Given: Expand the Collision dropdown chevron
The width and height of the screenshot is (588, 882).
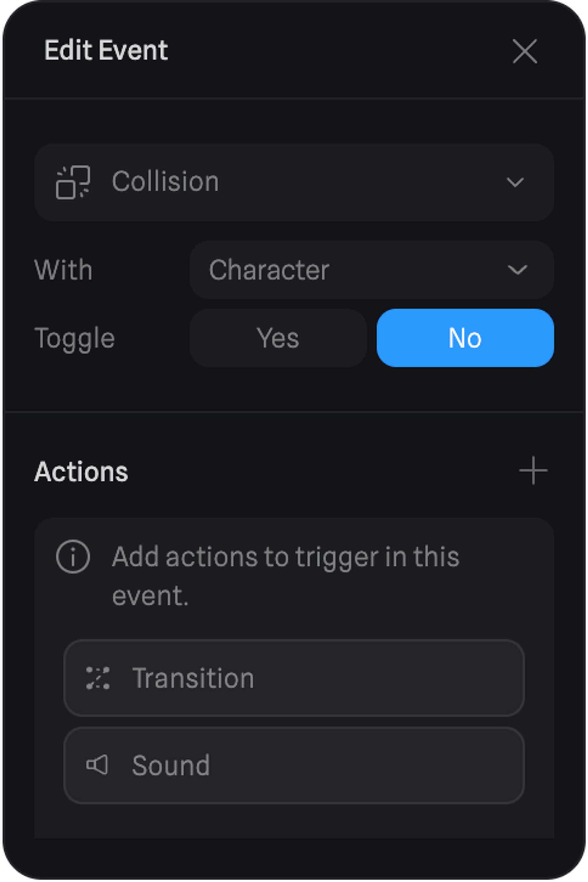Looking at the screenshot, I should click(x=515, y=182).
